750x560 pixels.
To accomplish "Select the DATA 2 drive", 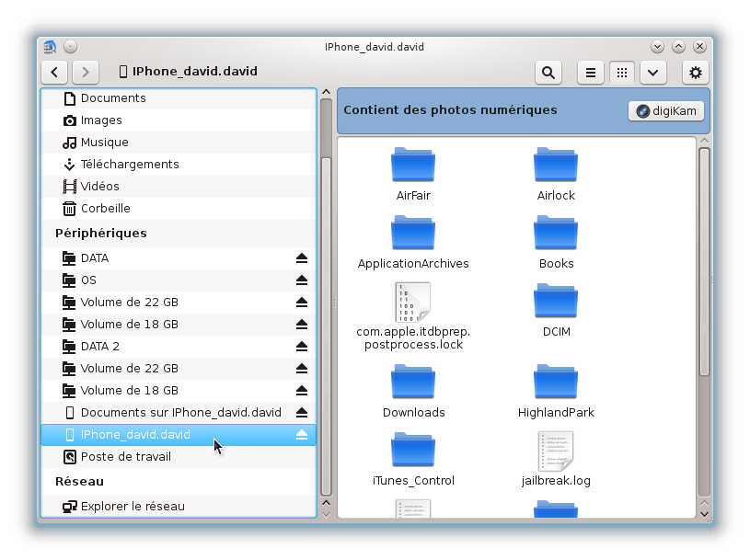I will pos(179,347).
